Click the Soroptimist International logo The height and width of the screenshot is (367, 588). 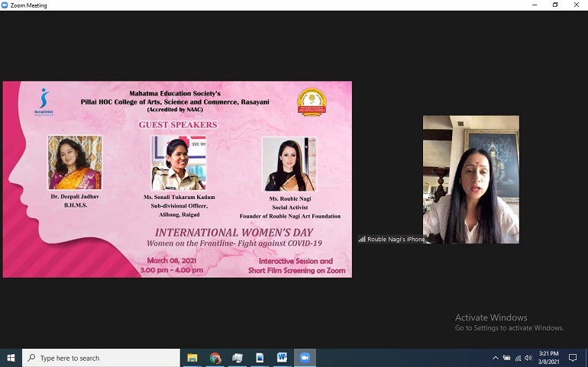coord(44,102)
